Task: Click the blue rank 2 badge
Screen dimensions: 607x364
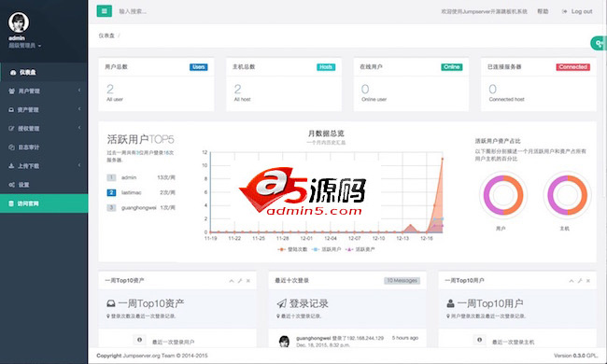Action: click(111, 192)
